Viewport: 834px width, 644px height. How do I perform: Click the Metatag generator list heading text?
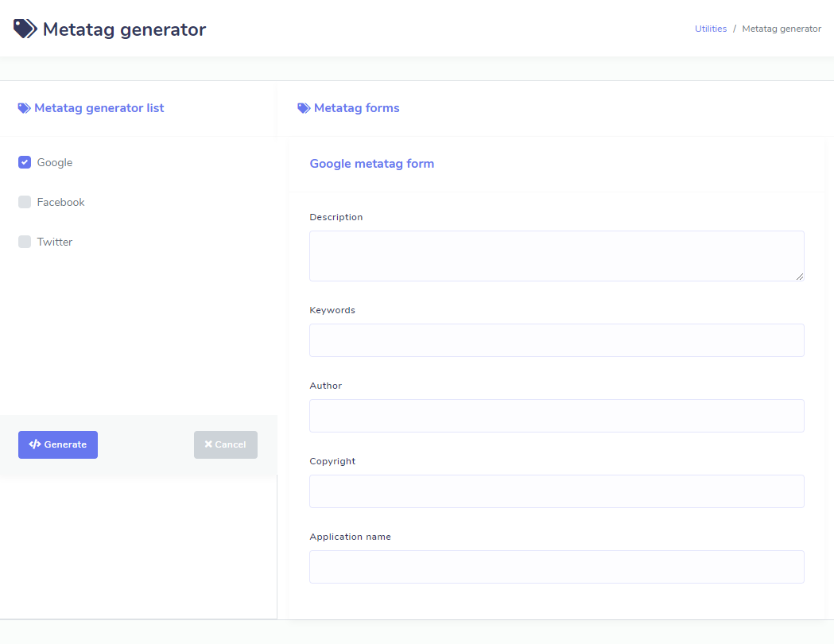99,108
